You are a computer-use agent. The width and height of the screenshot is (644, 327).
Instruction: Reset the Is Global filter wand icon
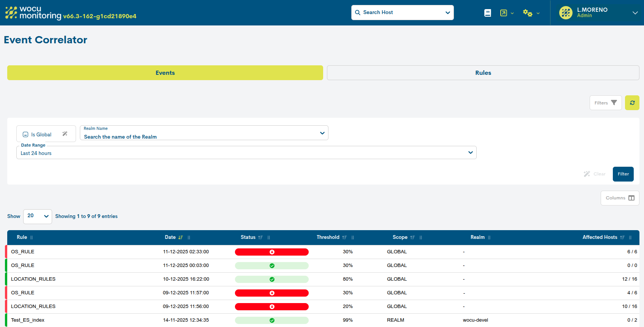click(65, 134)
